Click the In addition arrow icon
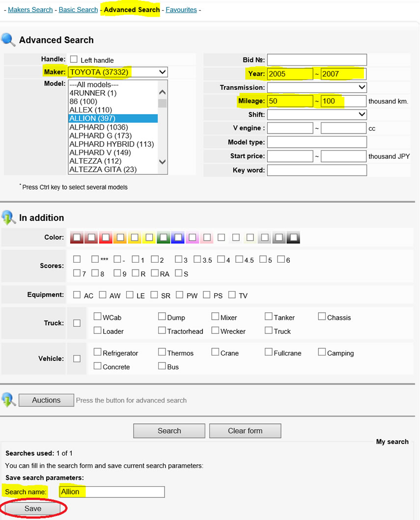Image resolution: width=420 pixels, height=520 pixels. pyautogui.click(x=9, y=218)
